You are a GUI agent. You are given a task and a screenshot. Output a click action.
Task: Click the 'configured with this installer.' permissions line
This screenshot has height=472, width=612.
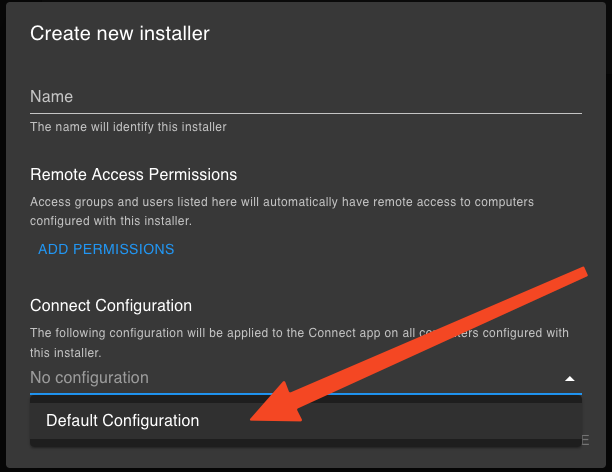click(111, 221)
